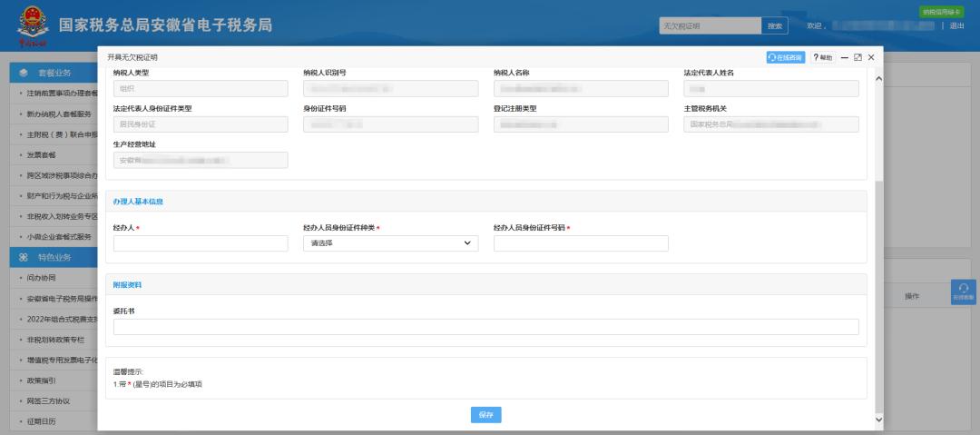Open the 帮助 help question-mark button
Image resolution: width=980 pixels, height=435 pixels.
[x=822, y=57]
